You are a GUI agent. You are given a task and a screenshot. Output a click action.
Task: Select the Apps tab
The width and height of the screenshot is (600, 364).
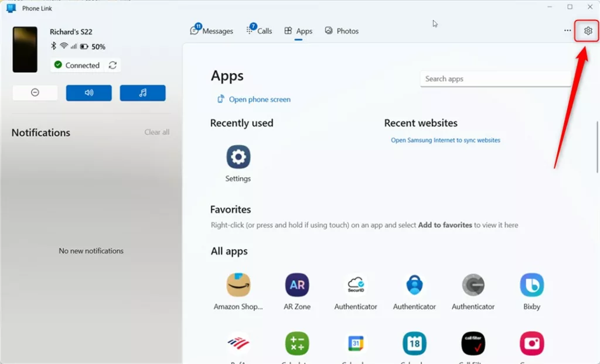(x=298, y=31)
